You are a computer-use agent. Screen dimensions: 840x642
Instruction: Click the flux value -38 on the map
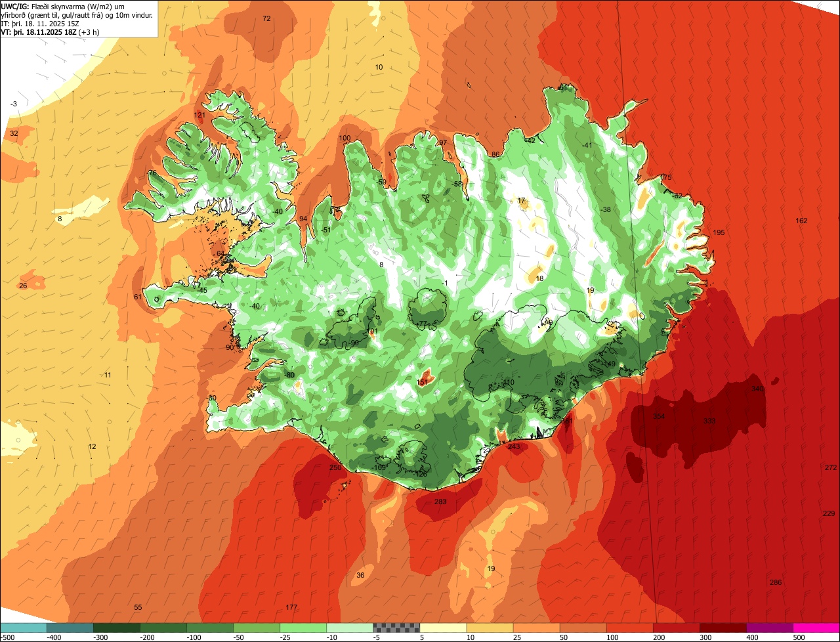605,209
